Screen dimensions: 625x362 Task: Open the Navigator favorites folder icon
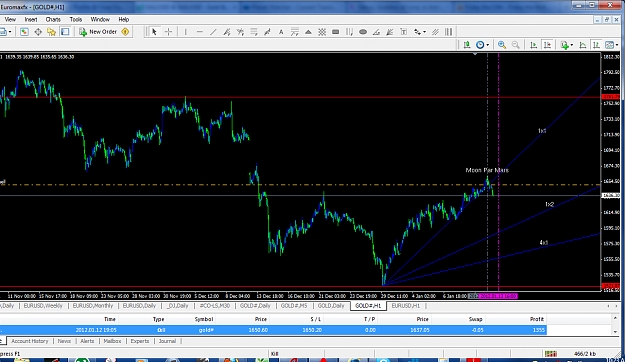click(51, 32)
